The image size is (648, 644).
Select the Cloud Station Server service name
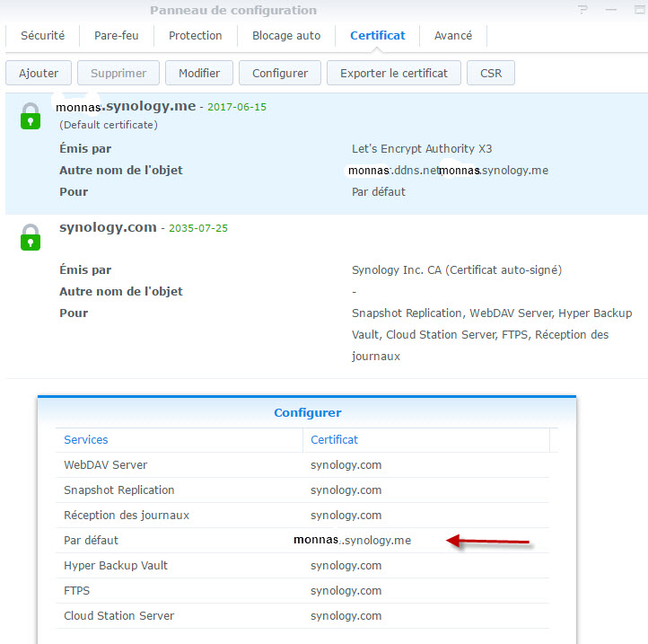pos(119,616)
